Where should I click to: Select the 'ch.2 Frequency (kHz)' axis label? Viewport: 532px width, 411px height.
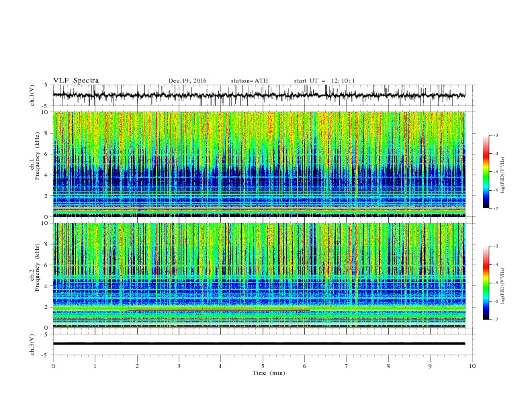click(36, 267)
